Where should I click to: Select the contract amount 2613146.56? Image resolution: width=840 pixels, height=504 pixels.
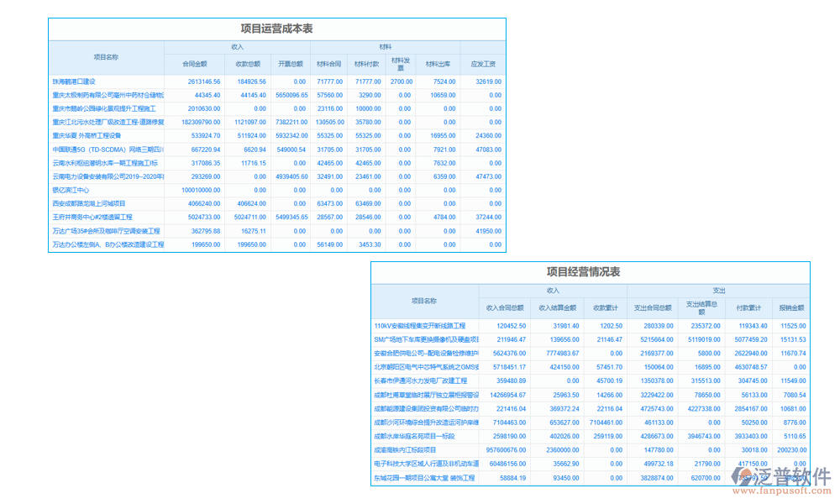click(204, 82)
